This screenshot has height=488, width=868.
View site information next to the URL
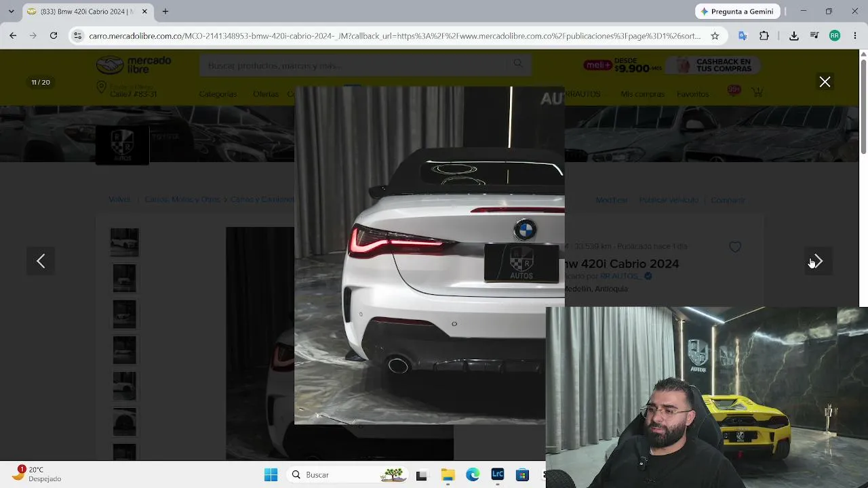click(x=77, y=36)
